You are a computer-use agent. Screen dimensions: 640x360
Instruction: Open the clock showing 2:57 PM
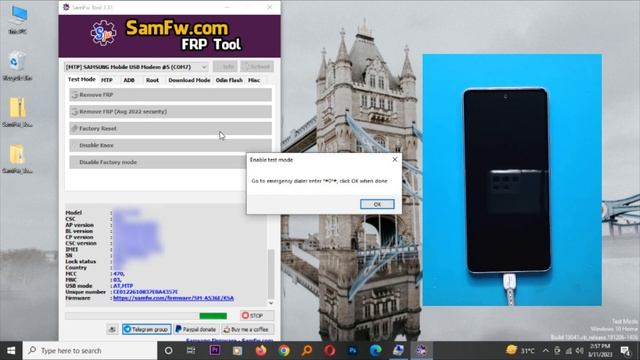[x=600, y=351]
